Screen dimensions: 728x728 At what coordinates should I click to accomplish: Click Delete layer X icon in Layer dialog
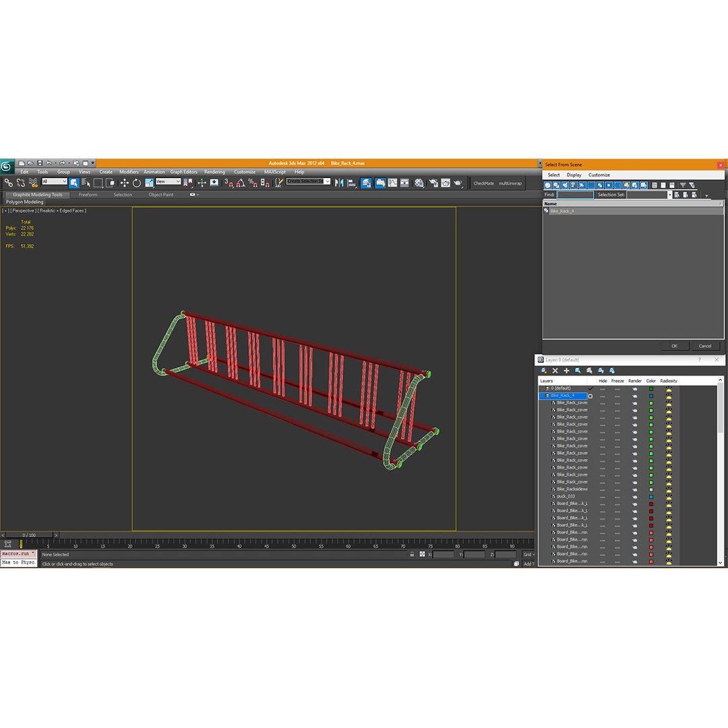pos(555,371)
